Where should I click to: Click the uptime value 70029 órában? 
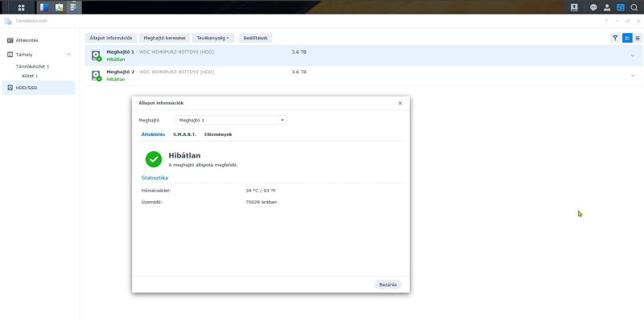[261, 202]
